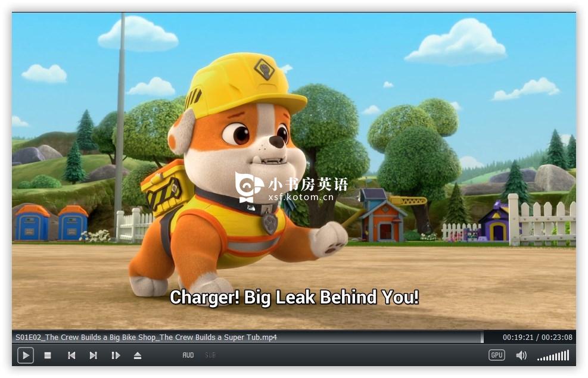Viewport: 588px width, 378px height.
Task: Click the S01E02 filename text in the status bar
Action: (146, 337)
